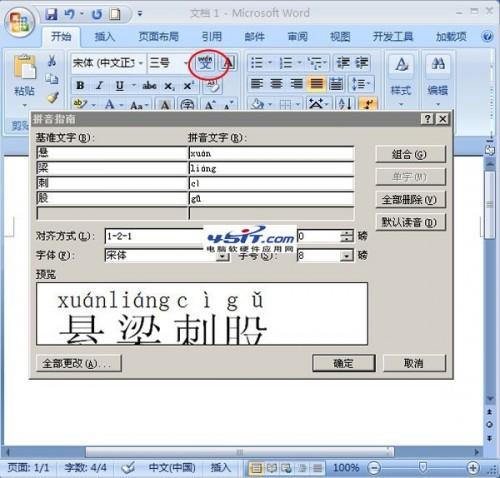Screen dimensions: 500x478
Task: Apply distributed alignment
Action: [336, 83]
